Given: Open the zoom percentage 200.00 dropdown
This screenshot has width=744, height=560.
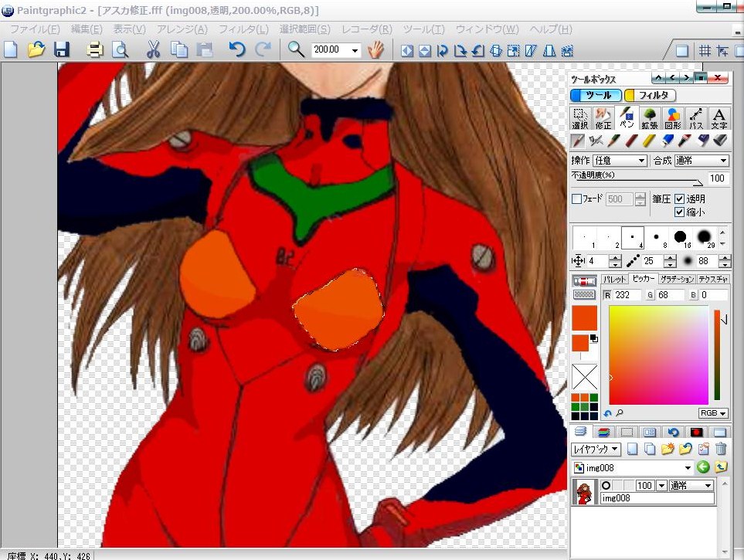Looking at the screenshot, I should [355, 50].
